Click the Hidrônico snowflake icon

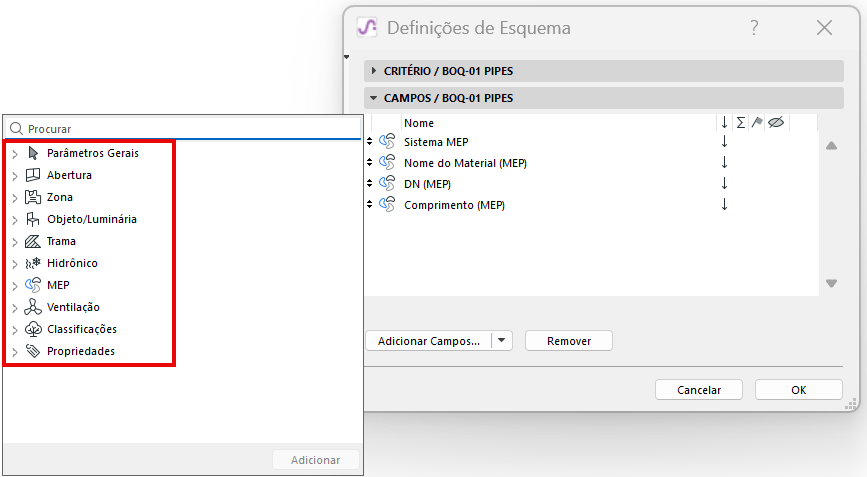click(33, 263)
